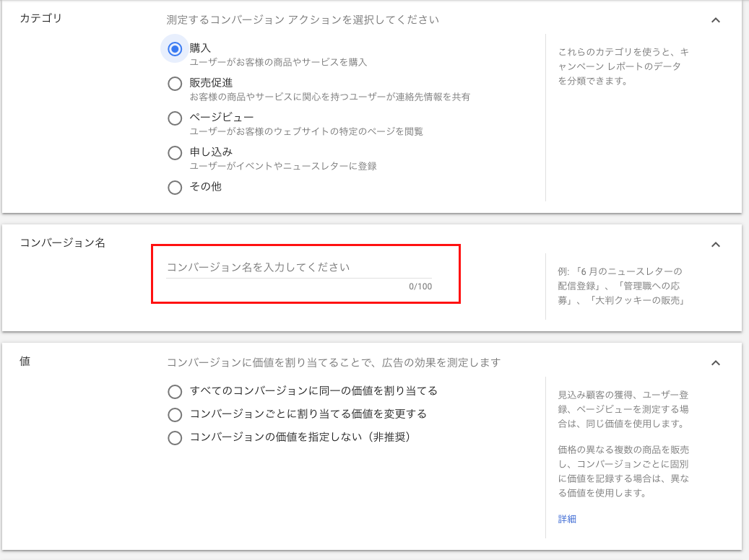Click the 値 section title

coord(25,362)
